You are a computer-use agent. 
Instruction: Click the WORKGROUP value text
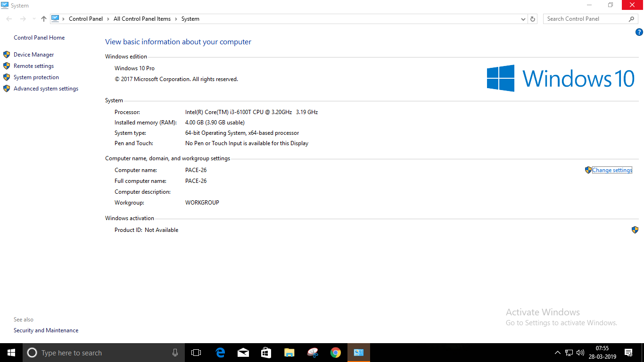[x=202, y=203]
